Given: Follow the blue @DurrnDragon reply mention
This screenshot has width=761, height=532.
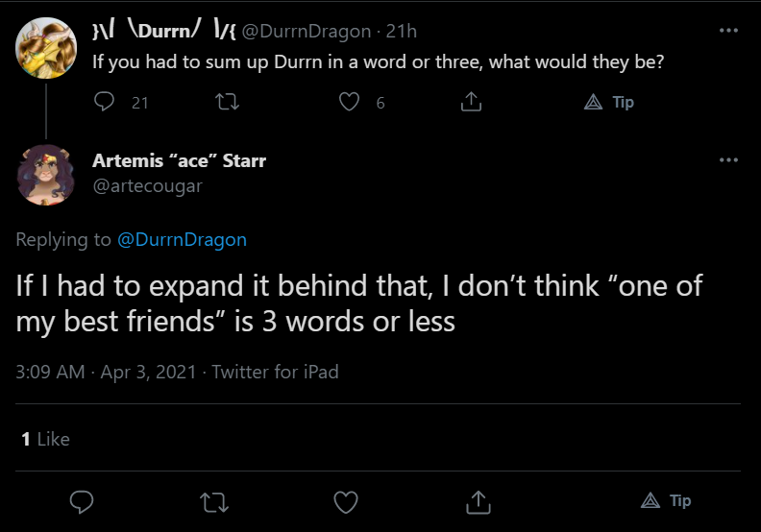Looking at the screenshot, I should (x=182, y=239).
